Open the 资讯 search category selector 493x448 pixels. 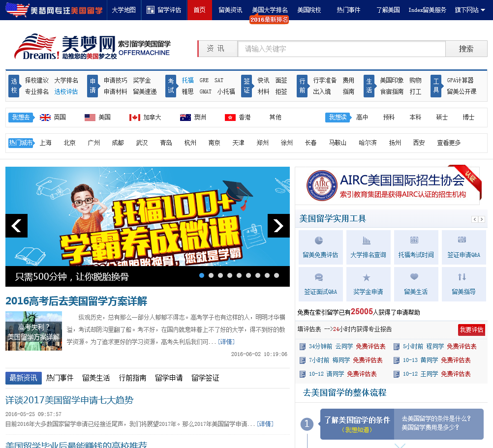click(217, 49)
